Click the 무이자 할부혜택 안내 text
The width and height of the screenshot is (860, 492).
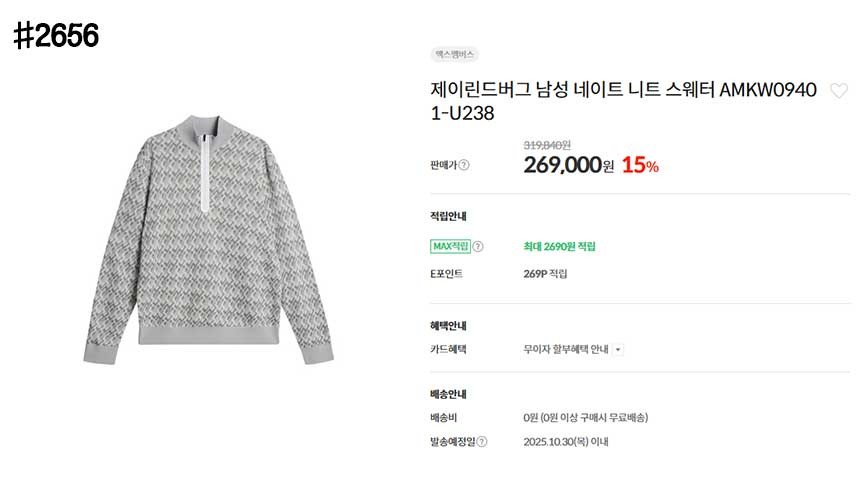tap(565, 349)
